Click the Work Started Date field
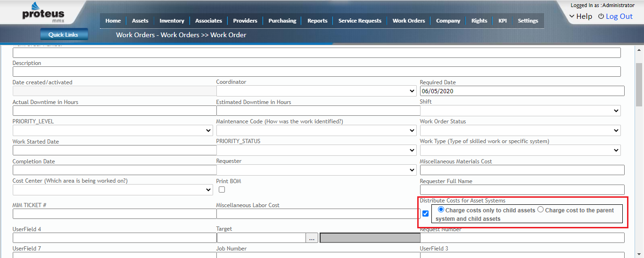 [115, 151]
